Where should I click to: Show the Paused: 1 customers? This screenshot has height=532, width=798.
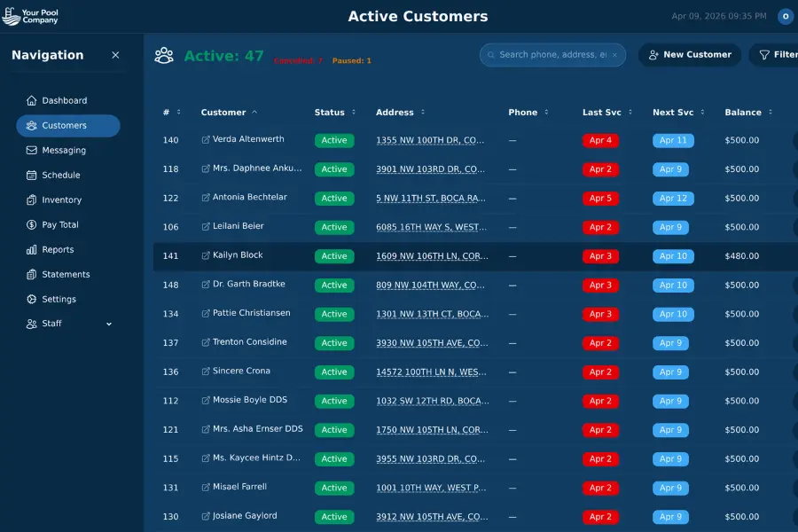pyautogui.click(x=352, y=60)
